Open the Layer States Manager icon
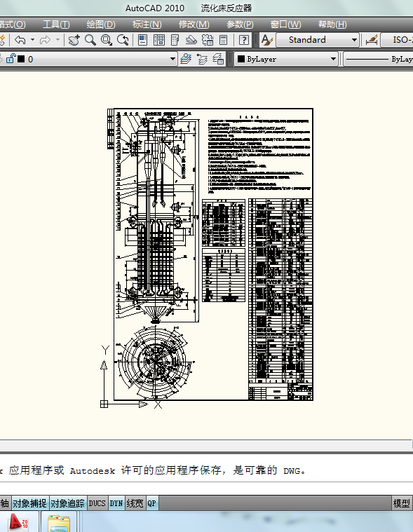The image size is (413, 532). tap(218, 59)
